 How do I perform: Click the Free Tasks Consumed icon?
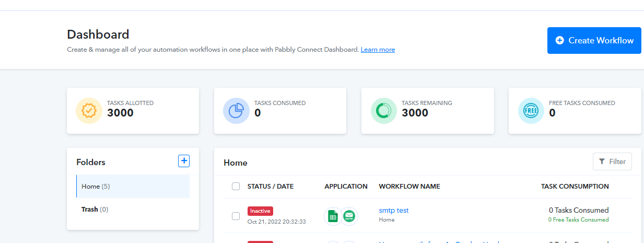[531, 111]
